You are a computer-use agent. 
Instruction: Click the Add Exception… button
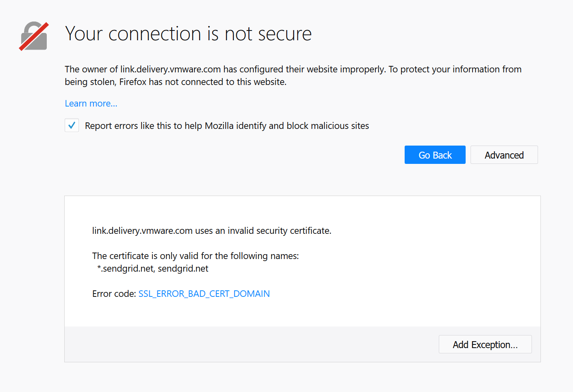485,344
